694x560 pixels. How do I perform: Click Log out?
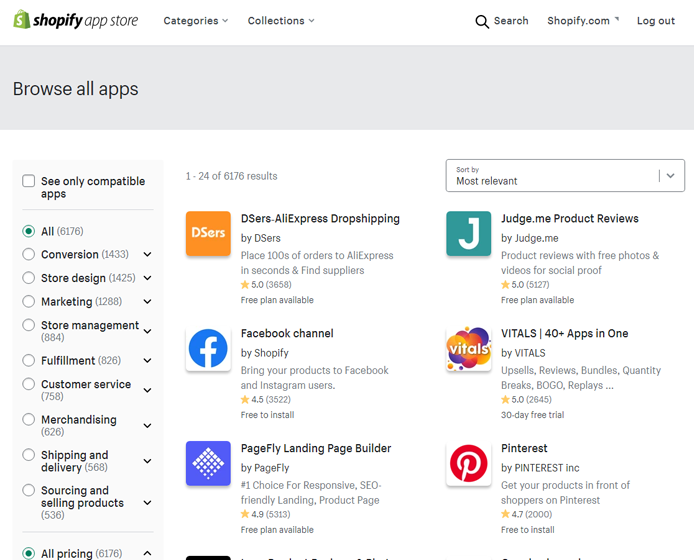tap(655, 21)
